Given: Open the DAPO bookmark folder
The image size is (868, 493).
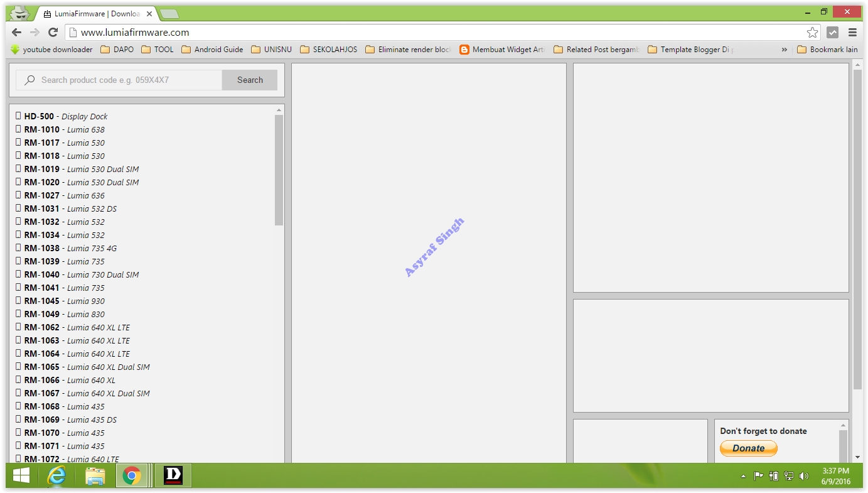Looking at the screenshot, I should 117,50.
